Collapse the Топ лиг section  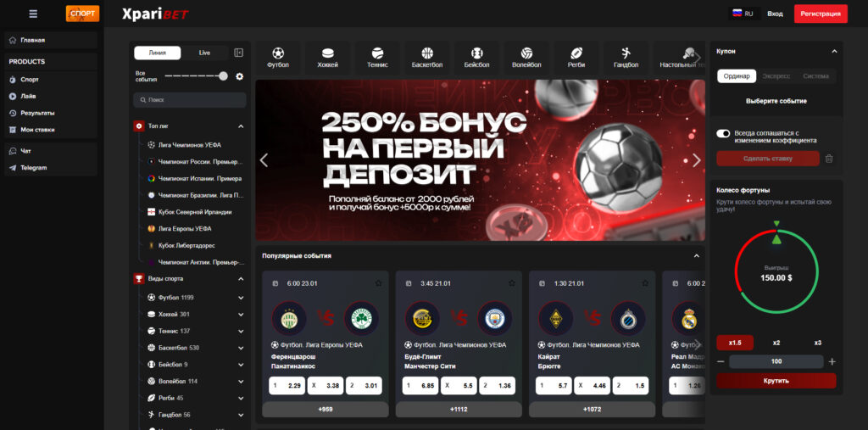241,126
